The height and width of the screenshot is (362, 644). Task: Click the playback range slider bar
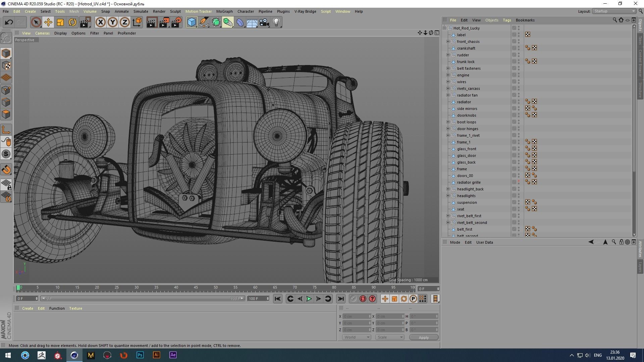[x=144, y=299]
